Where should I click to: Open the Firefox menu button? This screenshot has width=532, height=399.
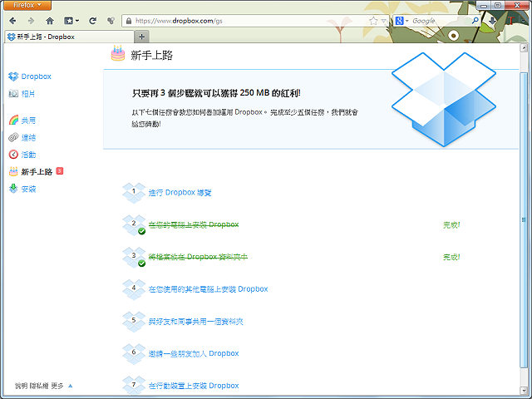[27, 5]
